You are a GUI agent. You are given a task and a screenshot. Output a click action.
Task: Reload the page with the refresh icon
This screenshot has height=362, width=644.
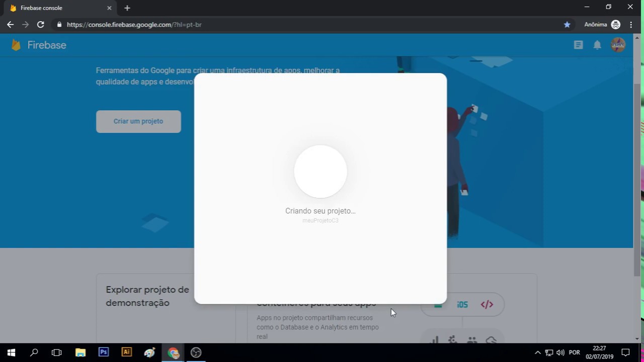(x=41, y=25)
